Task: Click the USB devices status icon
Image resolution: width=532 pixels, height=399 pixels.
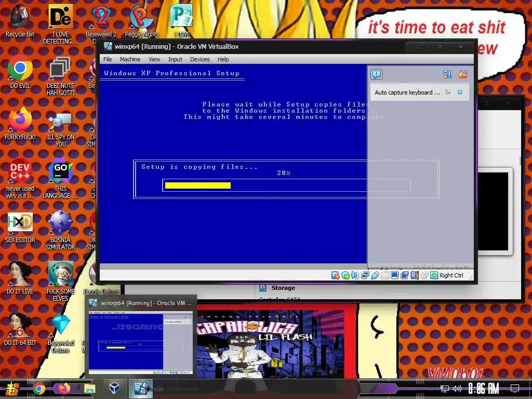Action: [375, 275]
